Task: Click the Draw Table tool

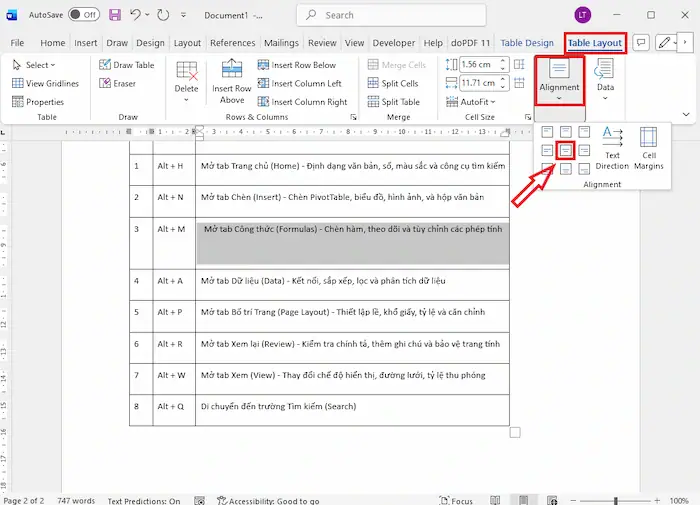Action: click(127, 65)
